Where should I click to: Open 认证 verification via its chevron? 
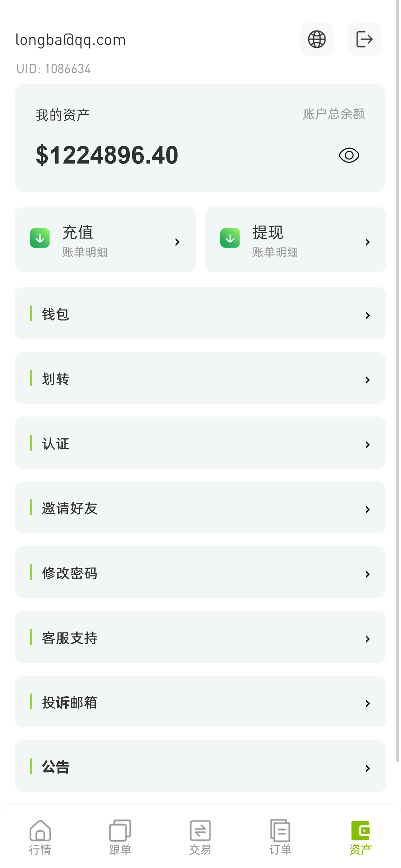click(367, 445)
